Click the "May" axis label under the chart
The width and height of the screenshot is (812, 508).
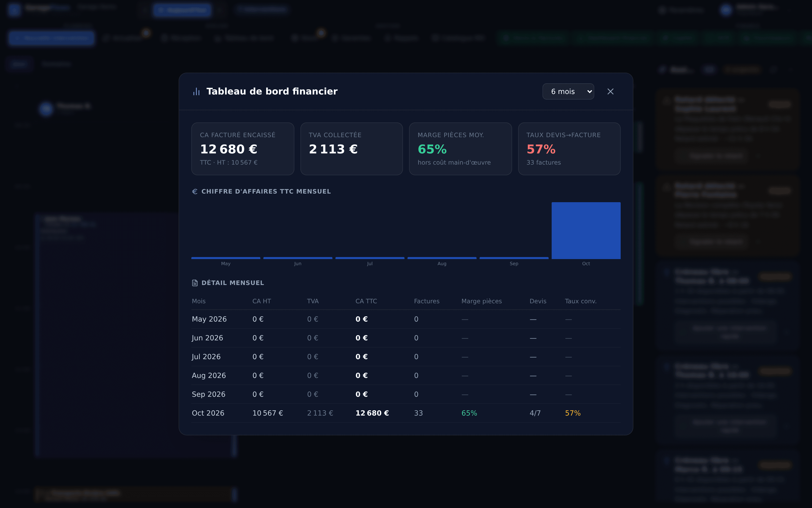click(226, 264)
